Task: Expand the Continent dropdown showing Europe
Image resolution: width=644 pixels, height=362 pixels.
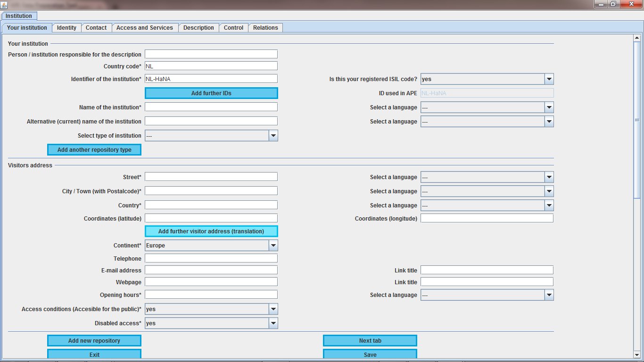Action: coord(211,246)
